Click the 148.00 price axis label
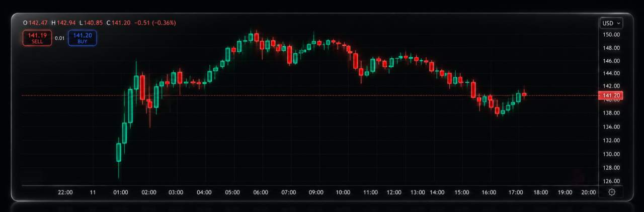Screen dimensions: 644x212 click(611, 48)
